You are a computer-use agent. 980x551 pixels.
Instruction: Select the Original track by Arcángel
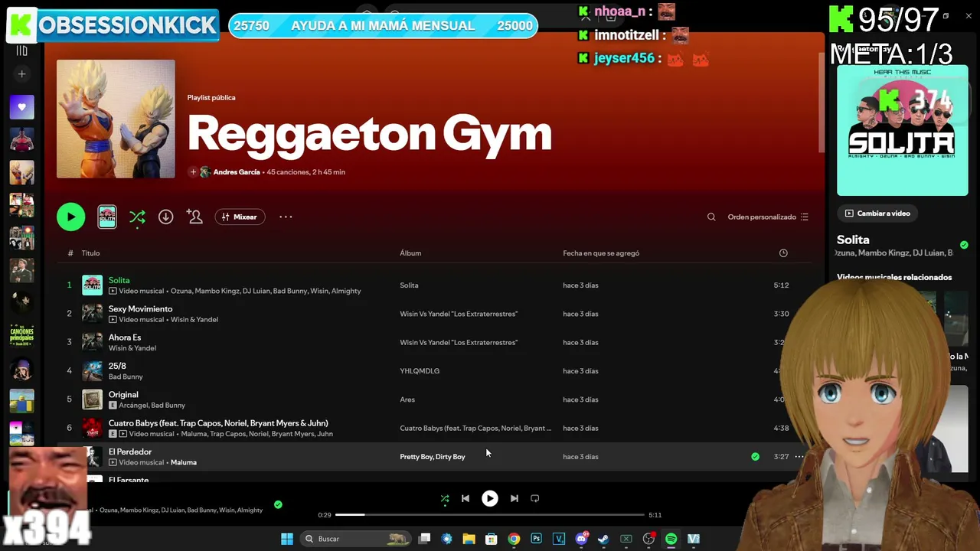[123, 395]
